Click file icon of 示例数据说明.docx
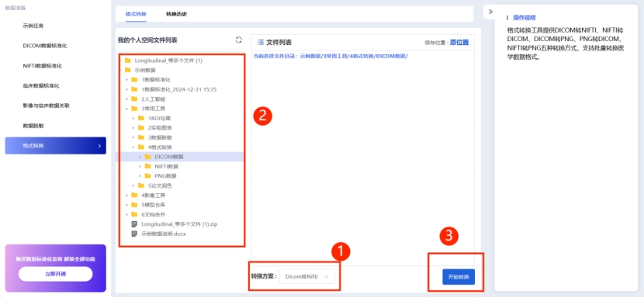This screenshot has height=298, width=644. point(134,234)
